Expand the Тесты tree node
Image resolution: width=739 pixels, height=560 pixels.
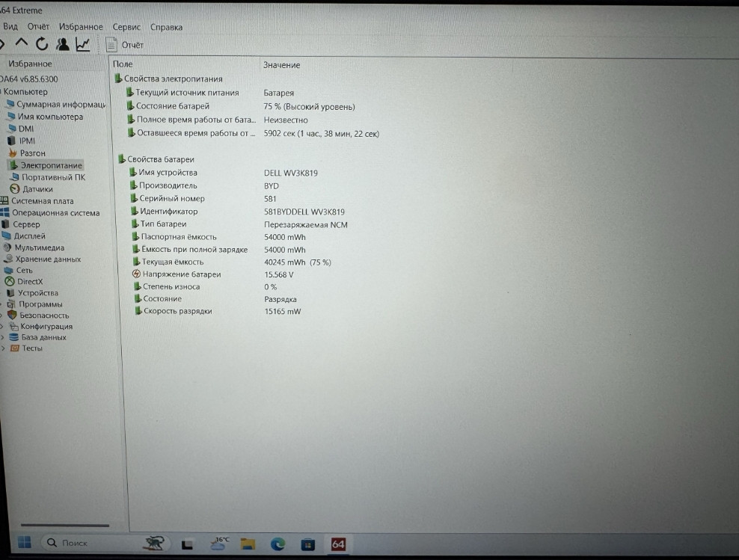pyautogui.click(x=4, y=348)
